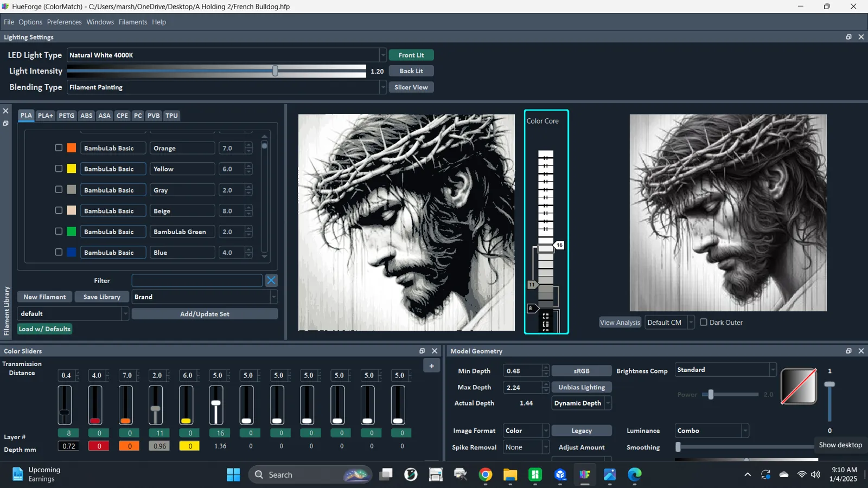868x488 pixels.
Task: Switch to the TPU filament tab
Action: pyautogui.click(x=171, y=115)
